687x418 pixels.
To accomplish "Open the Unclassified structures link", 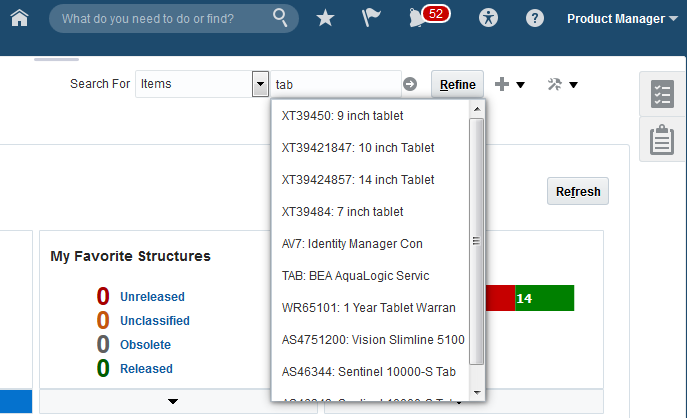I will pos(155,321).
